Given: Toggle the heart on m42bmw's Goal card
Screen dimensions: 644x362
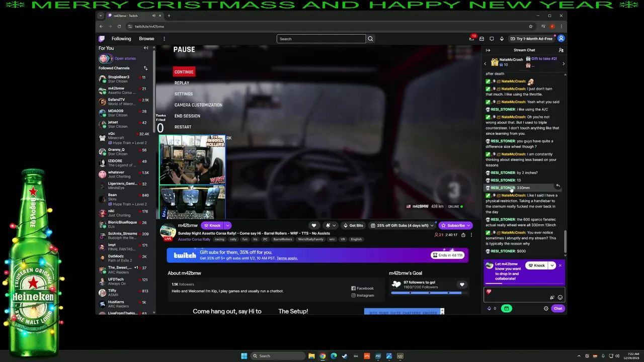Looking at the screenshot, I should (x=461, y=285).
